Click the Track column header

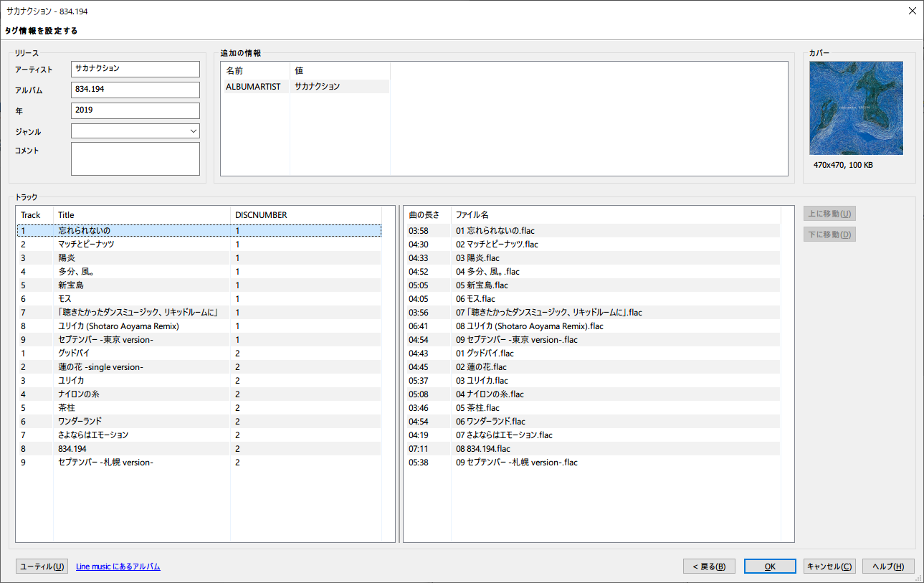tap(34, 215)
